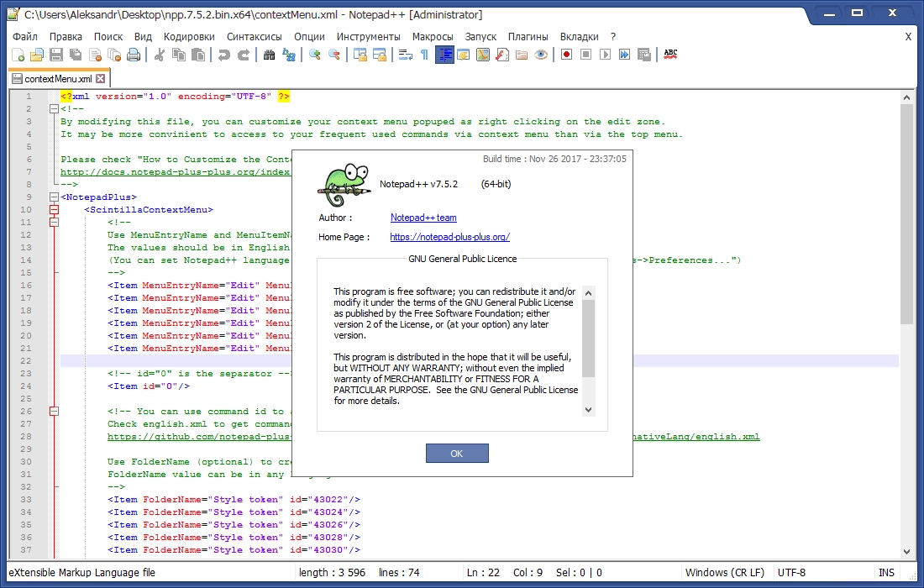The height and width of the screenshot is (588, 924).
Task: Collapse the comment fold on line 26
Action: (54, 412)
